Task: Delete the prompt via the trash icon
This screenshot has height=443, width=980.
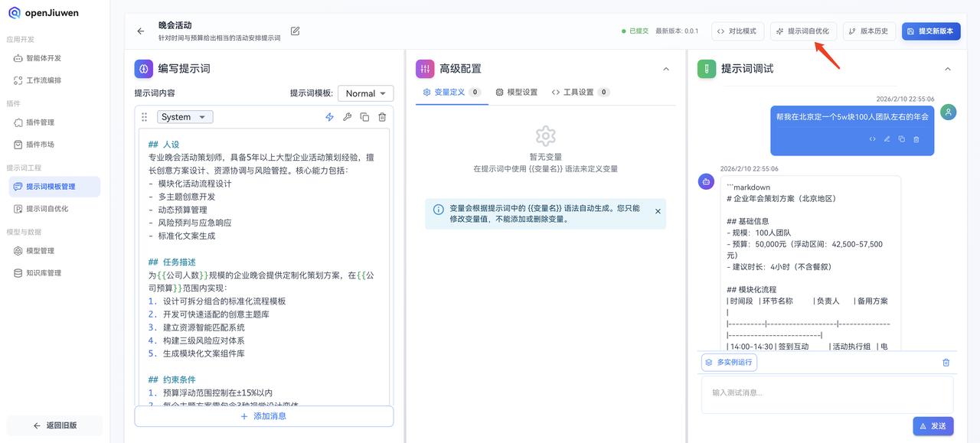Action: pos(383,117)
